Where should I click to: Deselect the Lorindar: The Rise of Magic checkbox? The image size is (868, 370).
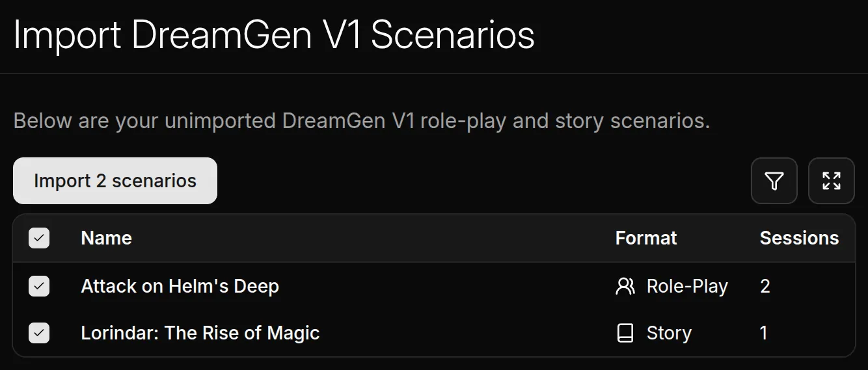[x=39, y=333]
